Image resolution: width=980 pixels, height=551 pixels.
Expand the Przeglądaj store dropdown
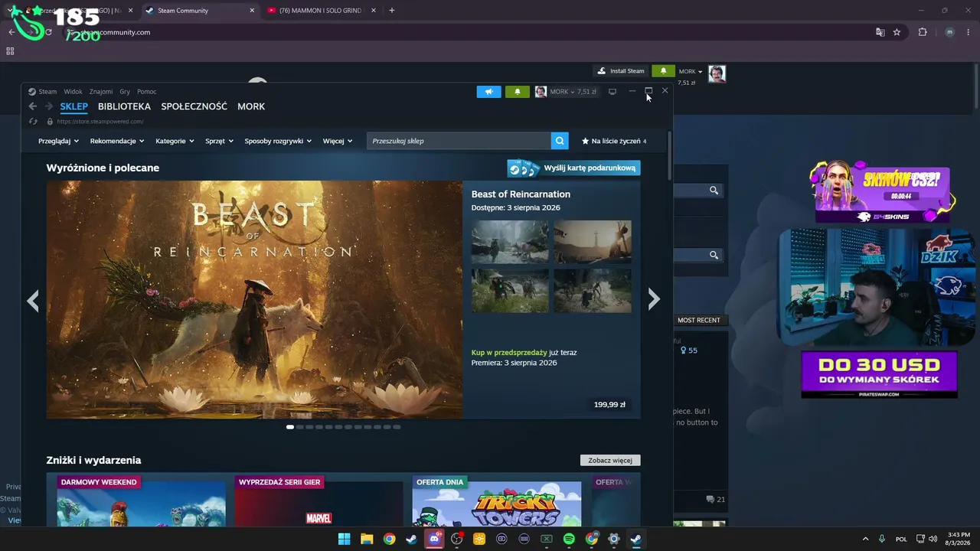[x=58, y=141]
